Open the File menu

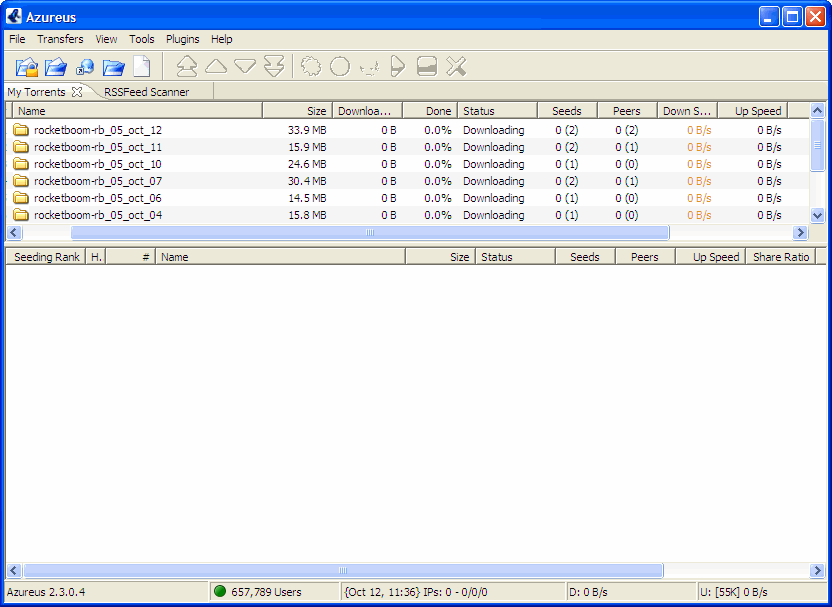pyautogui.click(x=17, y=39)
